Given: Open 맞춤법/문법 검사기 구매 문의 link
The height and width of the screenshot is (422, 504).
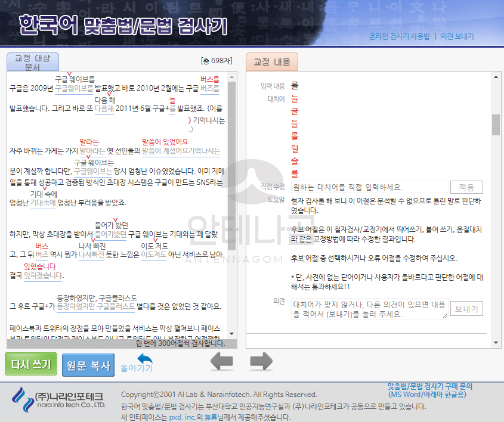Looking at the screenshot, I should tap(429, 390).
